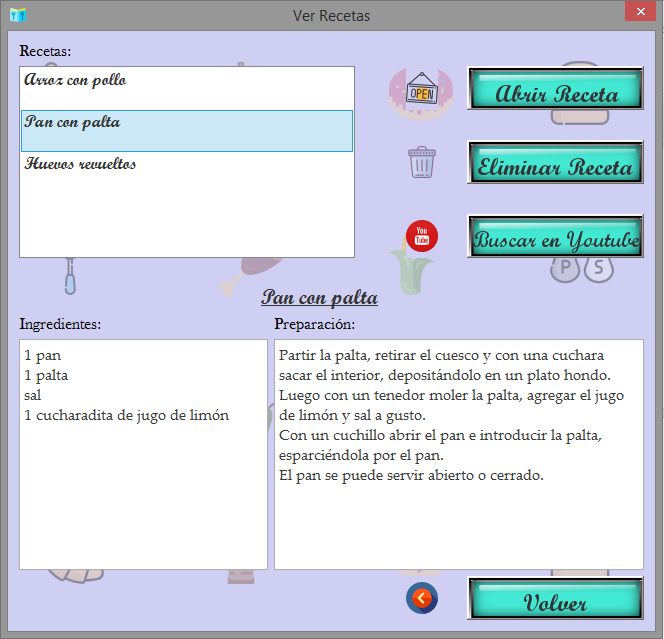Click the Preparación: label
Image resolution: width=664 pixels, height=639 pixels.
(x=315, y=324)
